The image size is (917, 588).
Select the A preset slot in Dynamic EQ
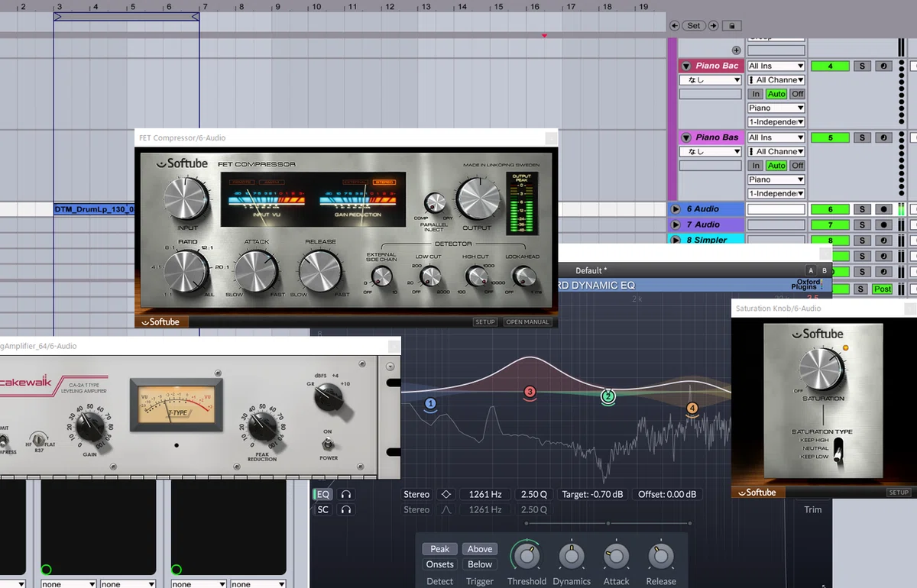pyautogui.click(x=811, y=270)
